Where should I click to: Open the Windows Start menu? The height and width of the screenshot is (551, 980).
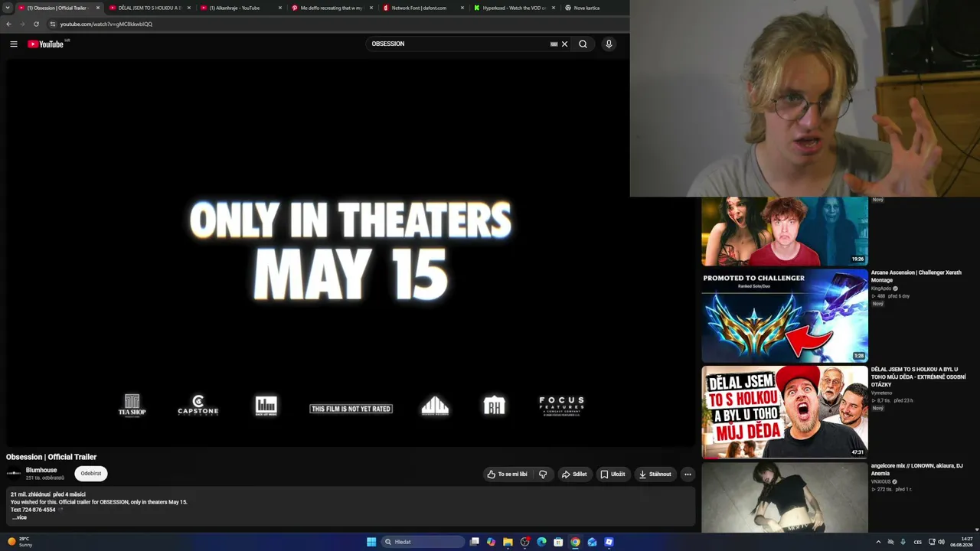tap(371, 542)
